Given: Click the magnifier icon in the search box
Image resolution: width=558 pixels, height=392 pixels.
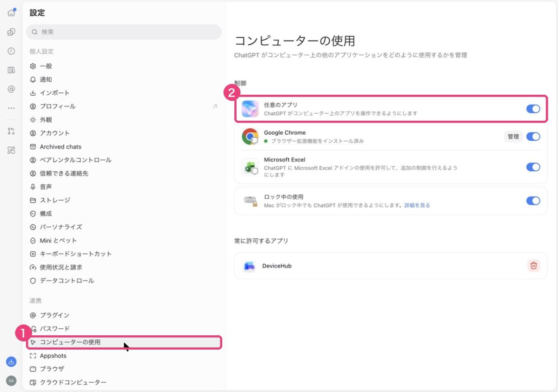Looking at the screenshot, I should [35, 32].
